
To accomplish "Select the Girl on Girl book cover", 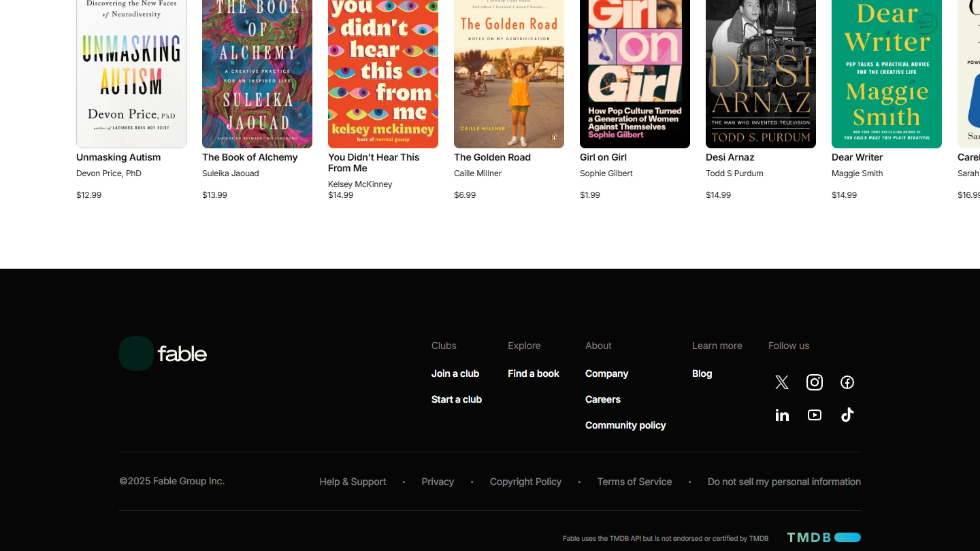I will (635, 73).
